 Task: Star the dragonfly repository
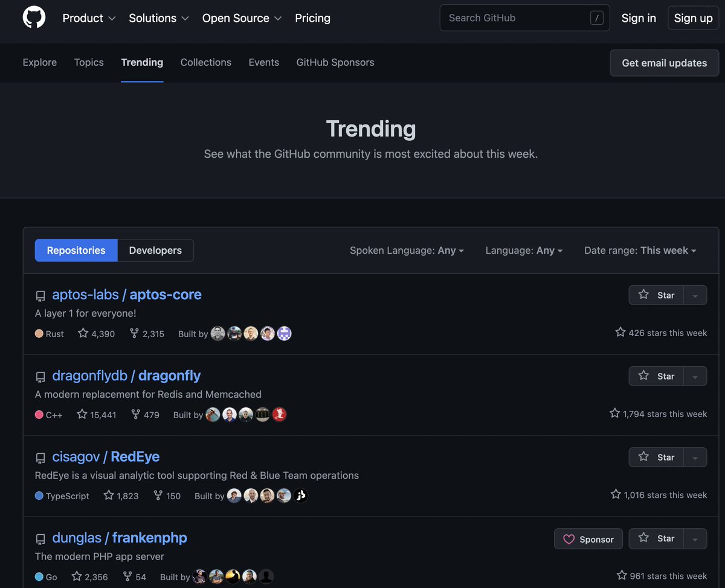tap(656, 376)
